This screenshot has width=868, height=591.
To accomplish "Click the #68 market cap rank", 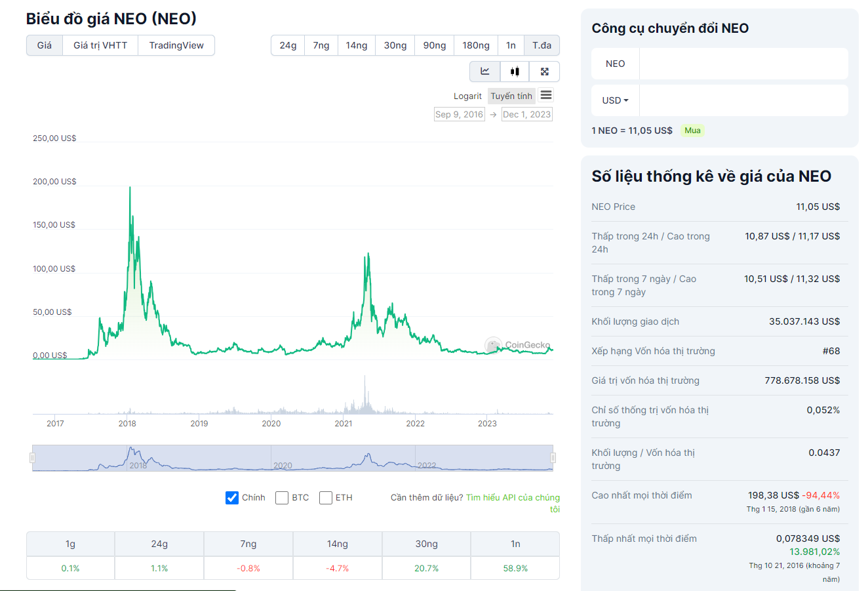I will 831,351.
